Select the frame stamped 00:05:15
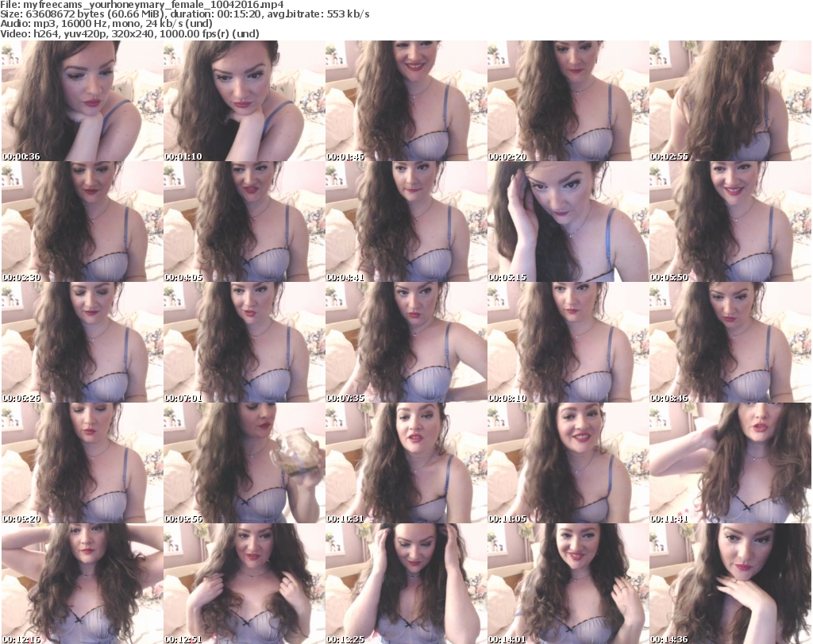 pos(568,222)
